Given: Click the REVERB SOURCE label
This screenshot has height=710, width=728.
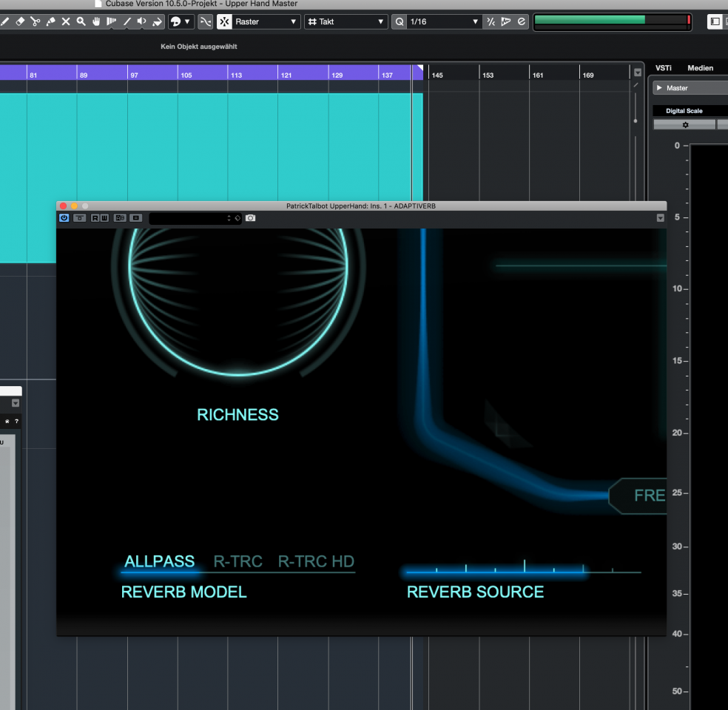Looking at the screenshot, I should (x=476, y=592).
